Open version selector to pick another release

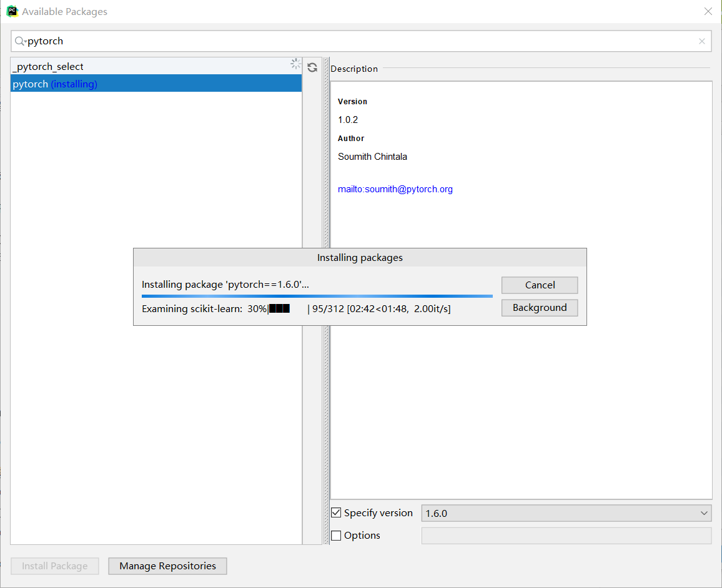[705, 512]
